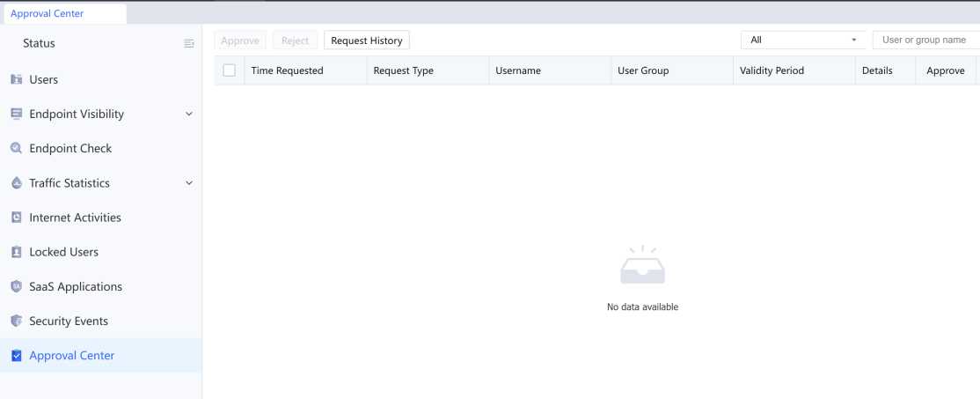
Task: Expand the Endpoint Visibility submenu chevron
Action: click(188, 114)
